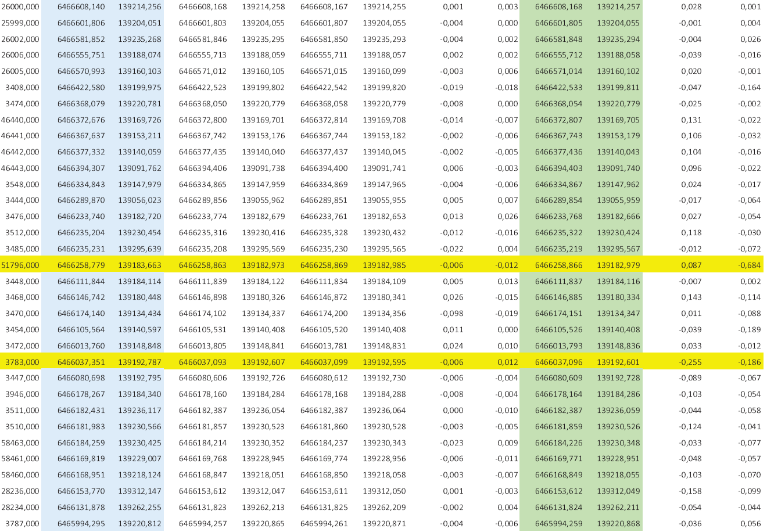This screenshot has width=767, height=532.
Task: Select the difference value -0,255
Action: pyautogui.click(x=690, y=362)
